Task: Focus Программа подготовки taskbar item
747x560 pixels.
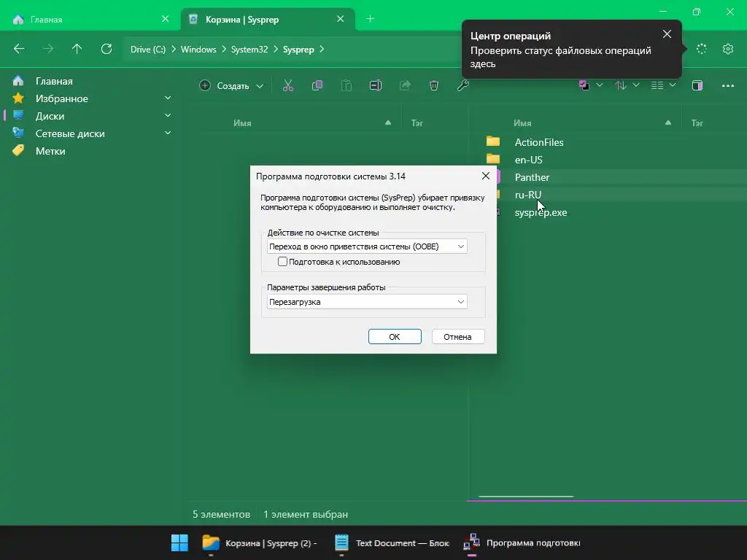Action: tap(522, 542)
